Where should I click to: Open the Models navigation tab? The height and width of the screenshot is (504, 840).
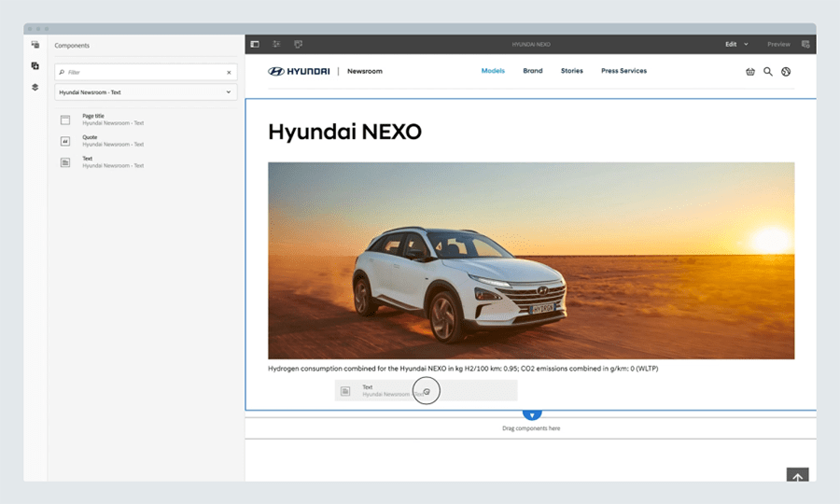[493, 71]
